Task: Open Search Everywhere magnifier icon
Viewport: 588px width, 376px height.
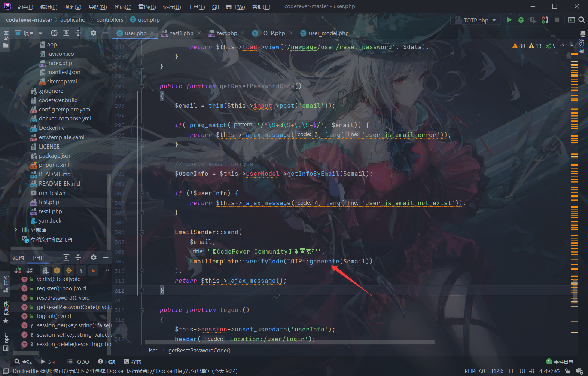Action: 581,20
